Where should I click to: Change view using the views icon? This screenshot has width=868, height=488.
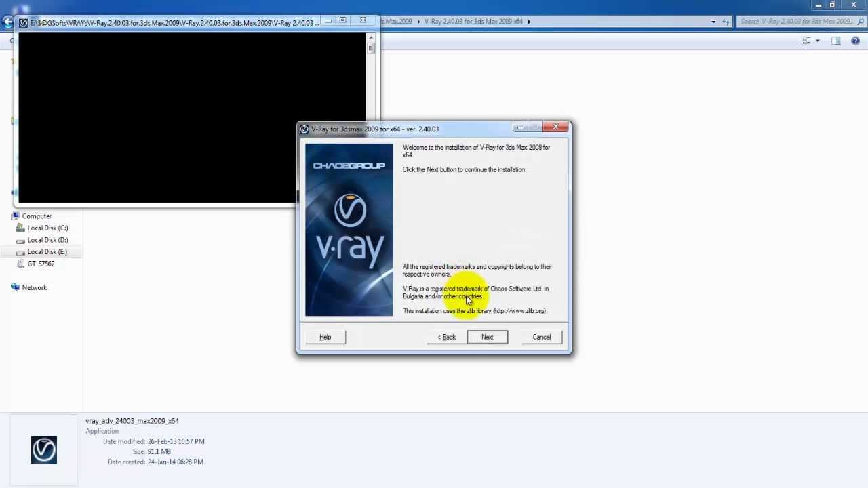pos(806,41)
